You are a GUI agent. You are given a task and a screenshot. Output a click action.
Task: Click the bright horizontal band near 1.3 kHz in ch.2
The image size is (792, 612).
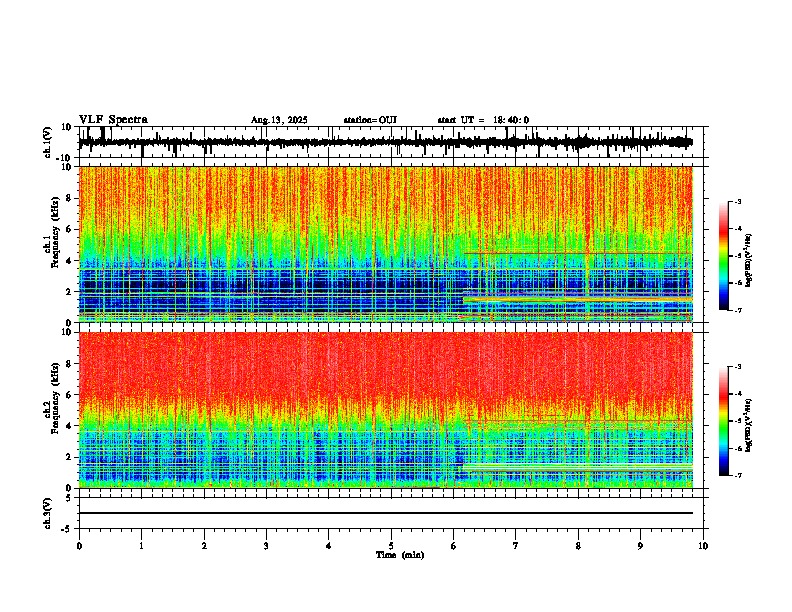[x=578, y=468]
